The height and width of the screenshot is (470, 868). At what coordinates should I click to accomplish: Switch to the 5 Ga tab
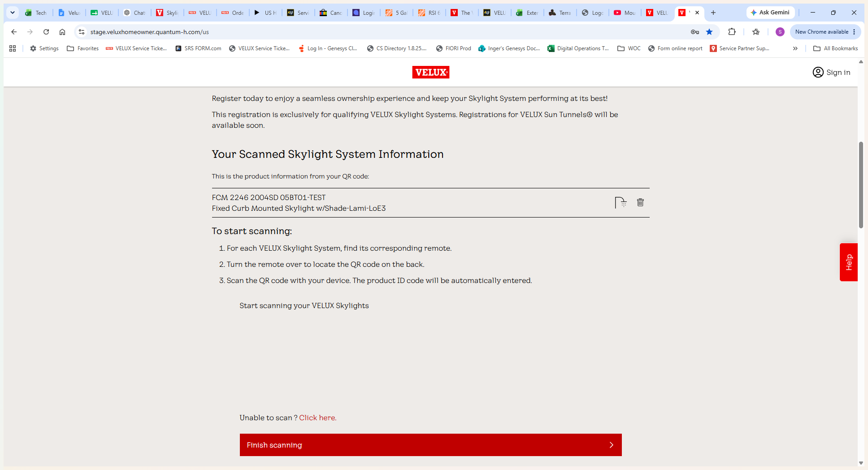(397, 13)
